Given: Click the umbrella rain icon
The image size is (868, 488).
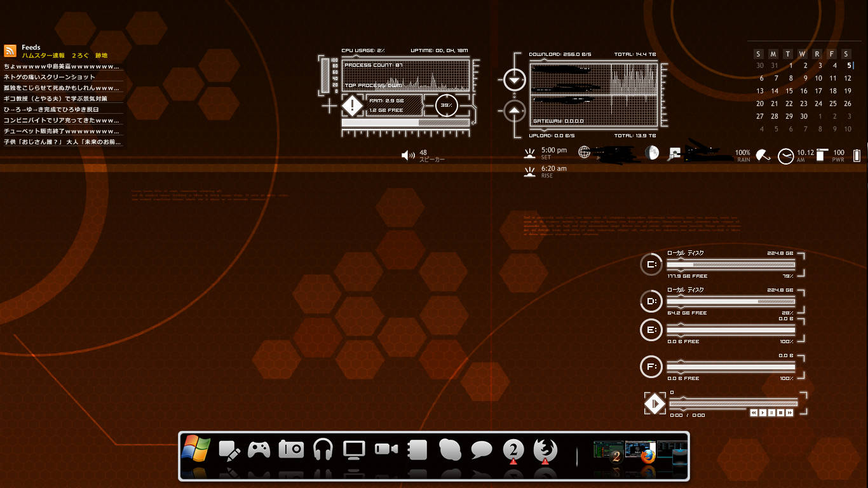Looking at the screenshot, I should coord(763,154).
